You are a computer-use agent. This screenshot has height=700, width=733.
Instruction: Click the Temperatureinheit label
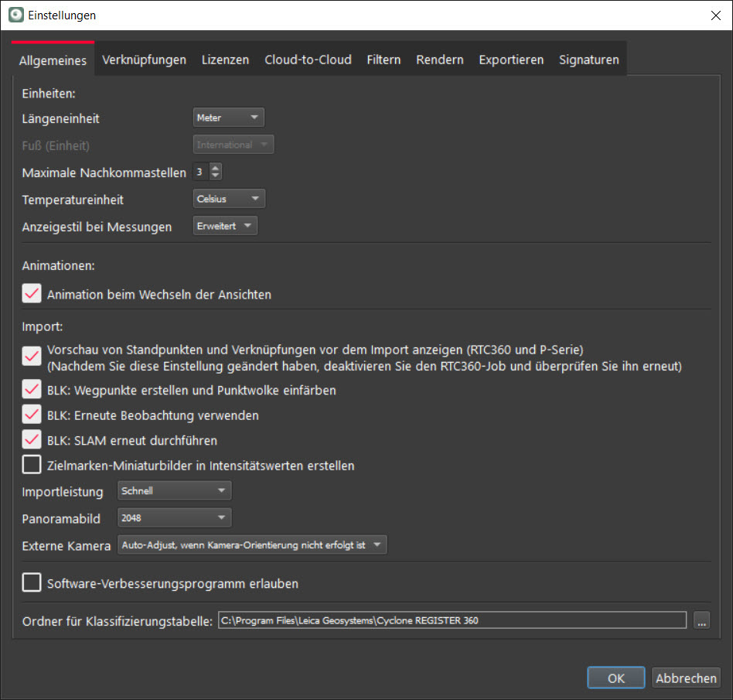[73, 200]
